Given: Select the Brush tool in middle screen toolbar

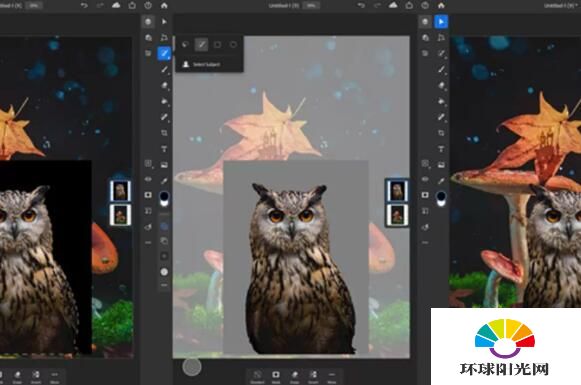Looking at the screenshot, I should (x=164, y=69).
